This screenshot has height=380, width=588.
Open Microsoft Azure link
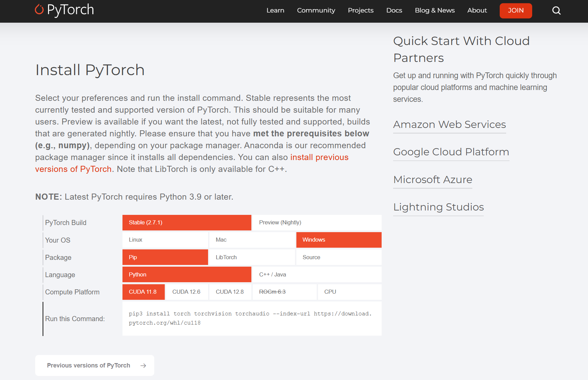[433, 180]
